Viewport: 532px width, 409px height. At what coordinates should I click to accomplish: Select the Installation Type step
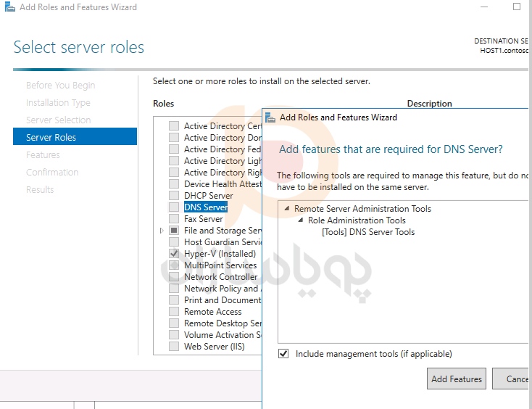(58, 103)
